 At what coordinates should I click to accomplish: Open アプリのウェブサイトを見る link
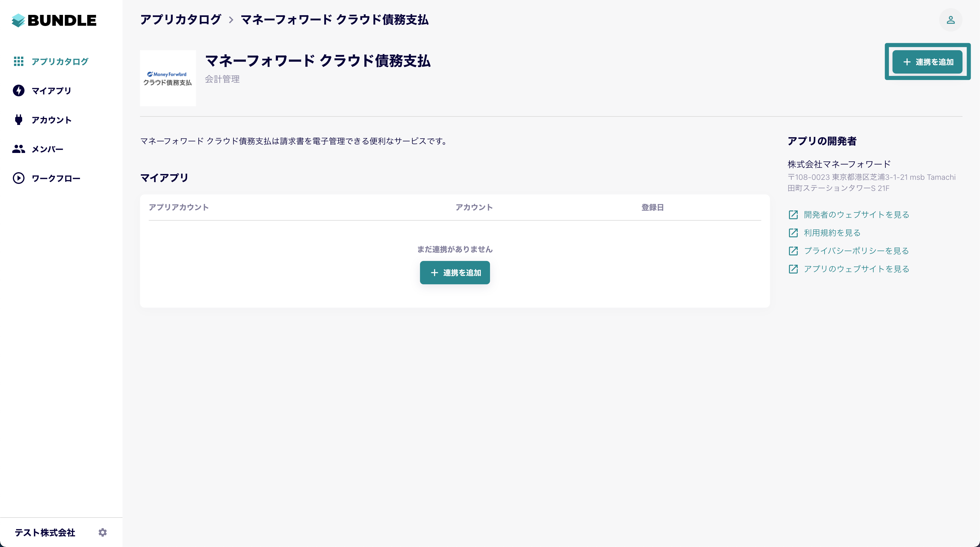point(856,269)
